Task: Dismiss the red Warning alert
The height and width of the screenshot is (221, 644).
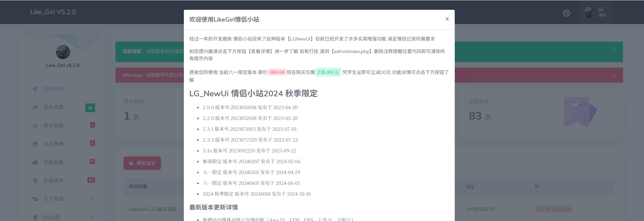Action: (614, 75)
